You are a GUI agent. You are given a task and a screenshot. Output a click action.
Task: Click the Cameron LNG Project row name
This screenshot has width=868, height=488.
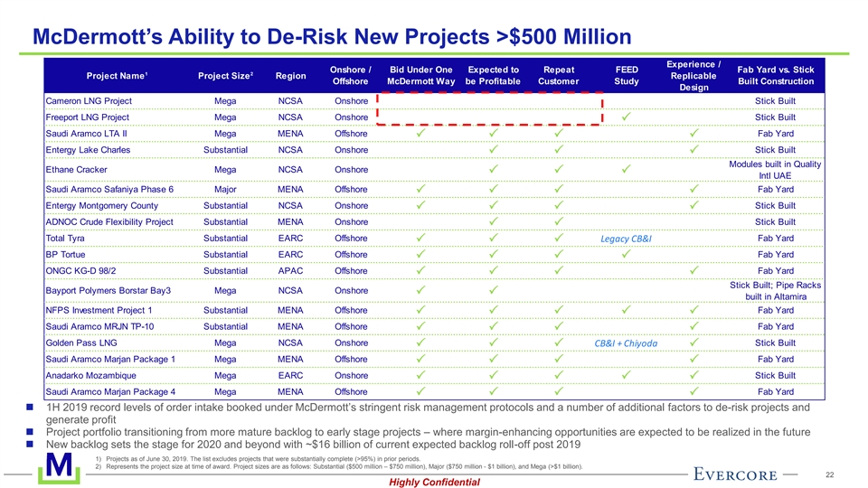[x=89, y=100]
